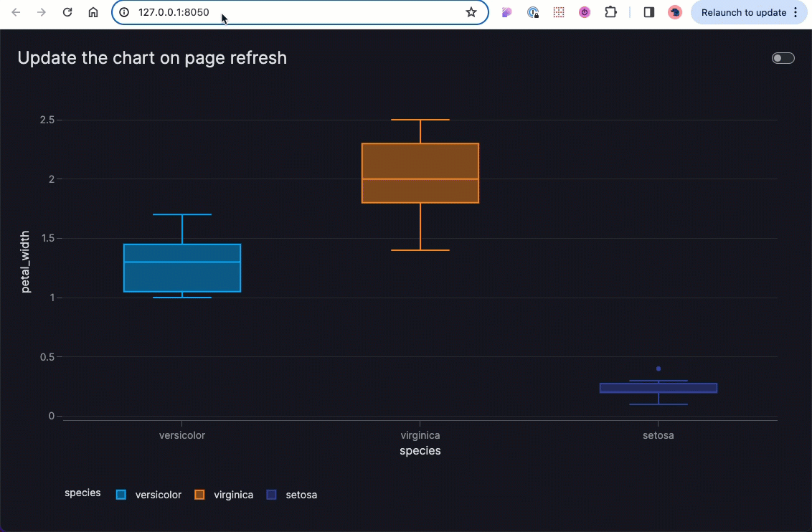Bookmark this page with the star icon
812x532 pixels.
[471, 12]
